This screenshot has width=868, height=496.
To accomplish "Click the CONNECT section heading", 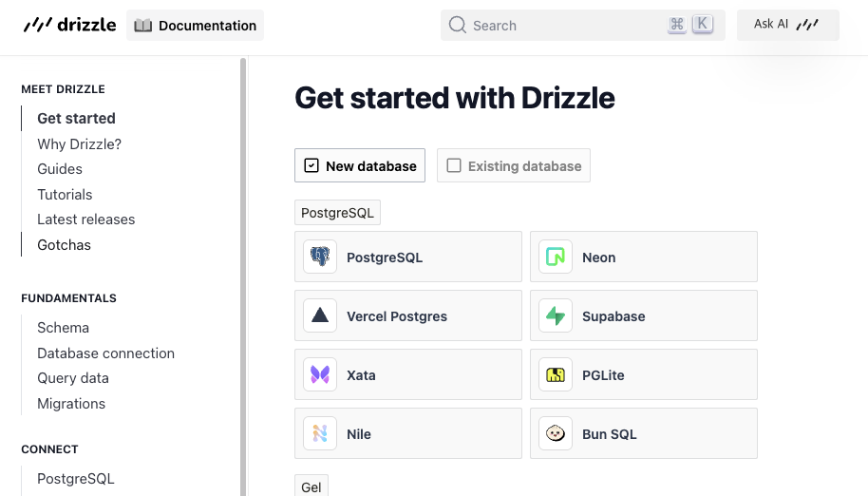I will point(49,449).
